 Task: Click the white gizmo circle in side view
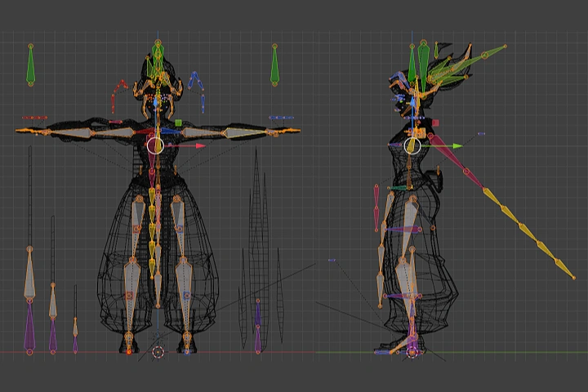(412, 145)
